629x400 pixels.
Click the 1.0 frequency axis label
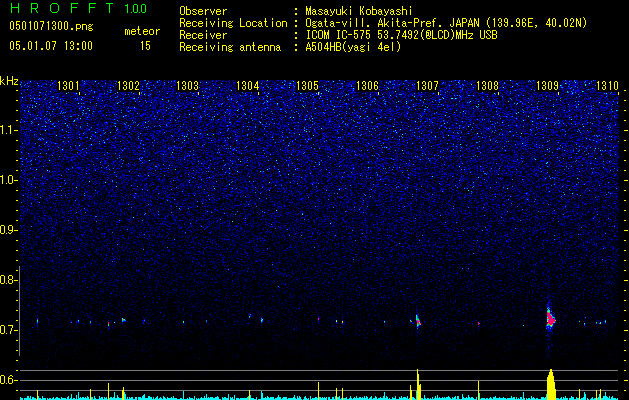tap(9, 180)
